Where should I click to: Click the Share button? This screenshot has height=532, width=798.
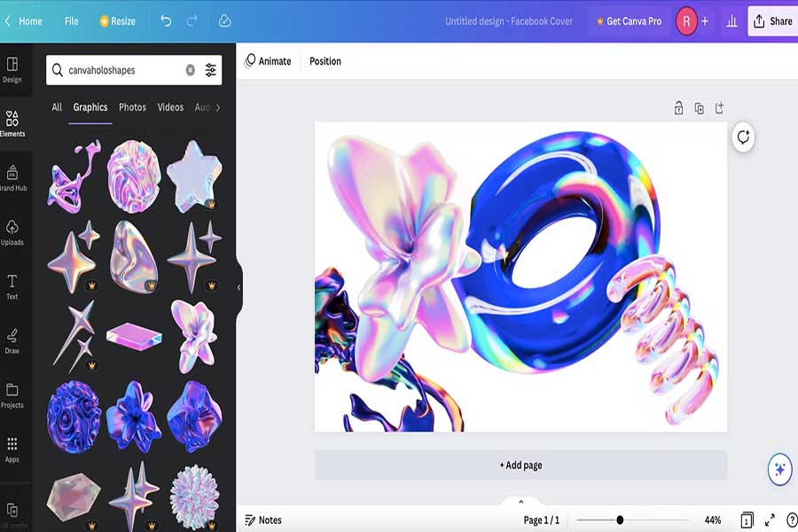click(773, 21)
